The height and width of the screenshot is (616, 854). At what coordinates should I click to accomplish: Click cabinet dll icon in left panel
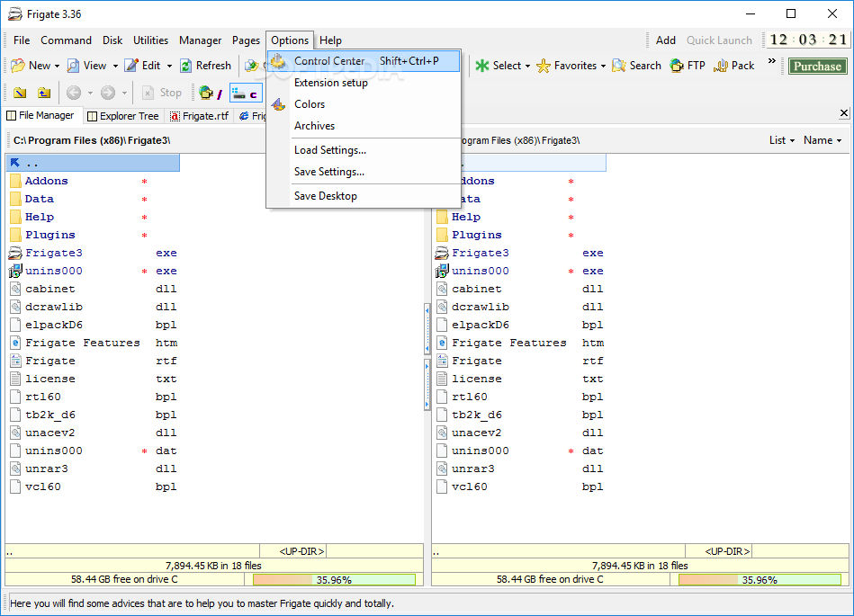tap(15, 289)
